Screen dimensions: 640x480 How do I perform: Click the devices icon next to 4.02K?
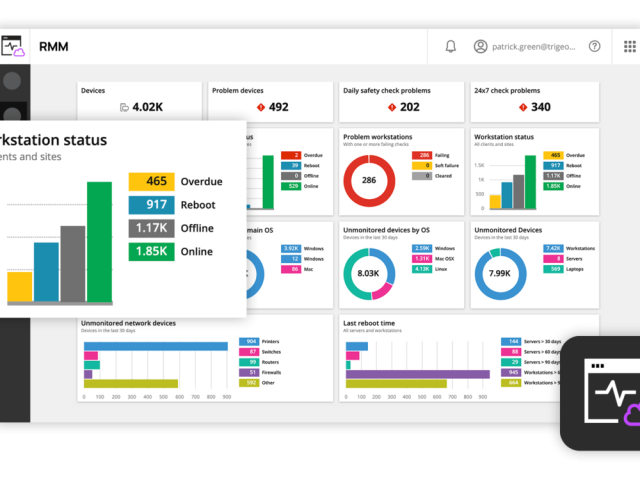click(124, 107)
